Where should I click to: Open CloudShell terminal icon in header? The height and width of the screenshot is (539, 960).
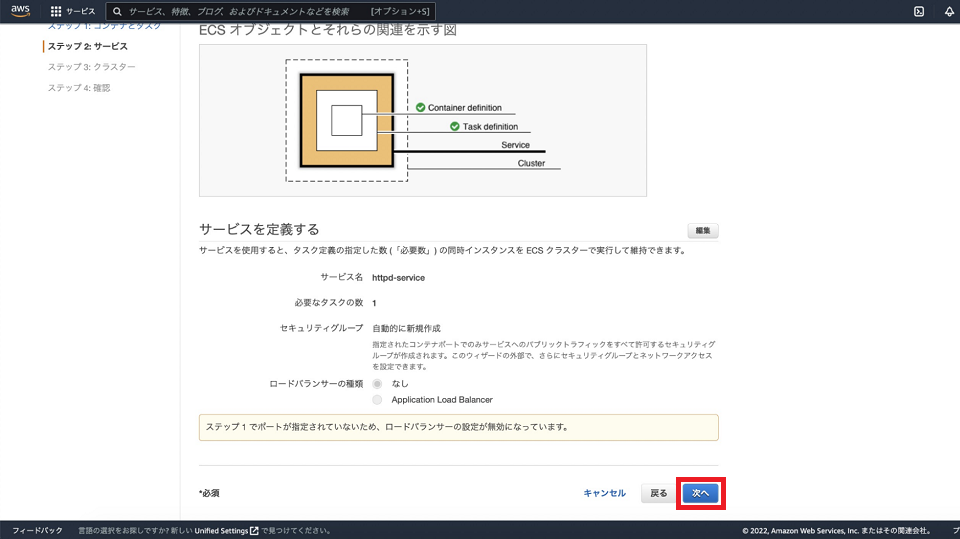pyautogui.click(x=918, y=11)
